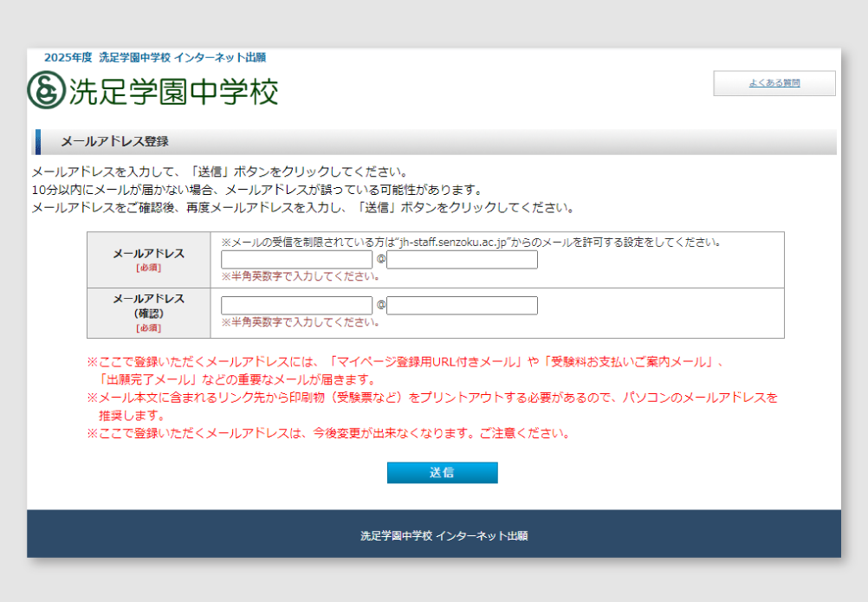
Task: Click the footer 洗足学園中学校 インターネット出願 text
Action: 444,535
